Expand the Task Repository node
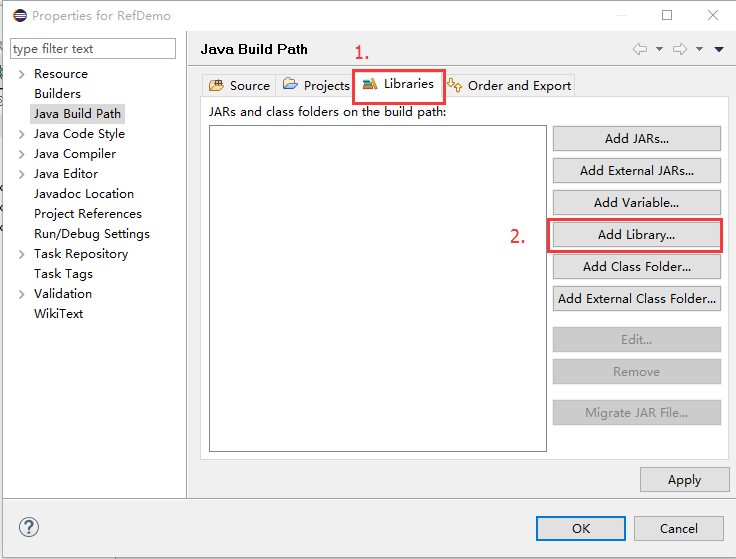This screenshot has width=736, height=559. pyautogui.click(x=22, y=254)
